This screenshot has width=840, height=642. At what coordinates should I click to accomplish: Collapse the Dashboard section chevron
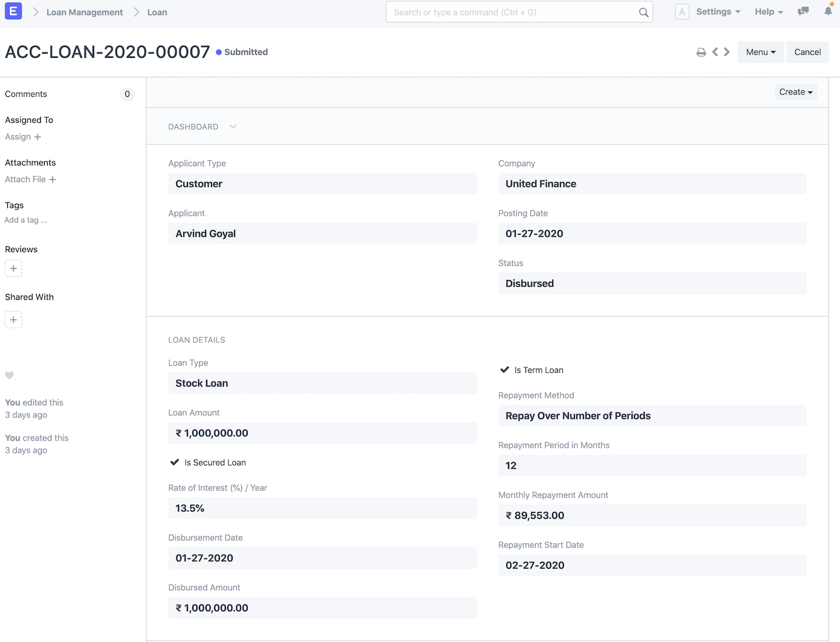pos(233,126)
